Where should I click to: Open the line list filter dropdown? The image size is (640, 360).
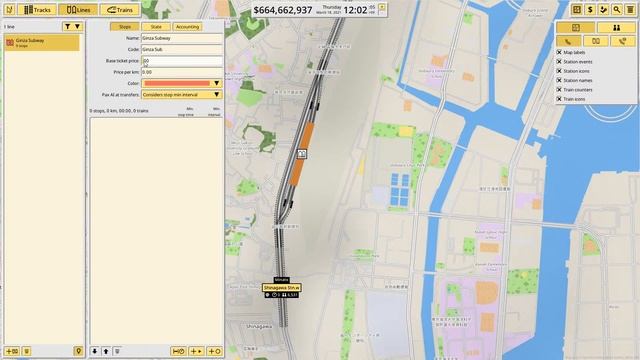point(73,27)
